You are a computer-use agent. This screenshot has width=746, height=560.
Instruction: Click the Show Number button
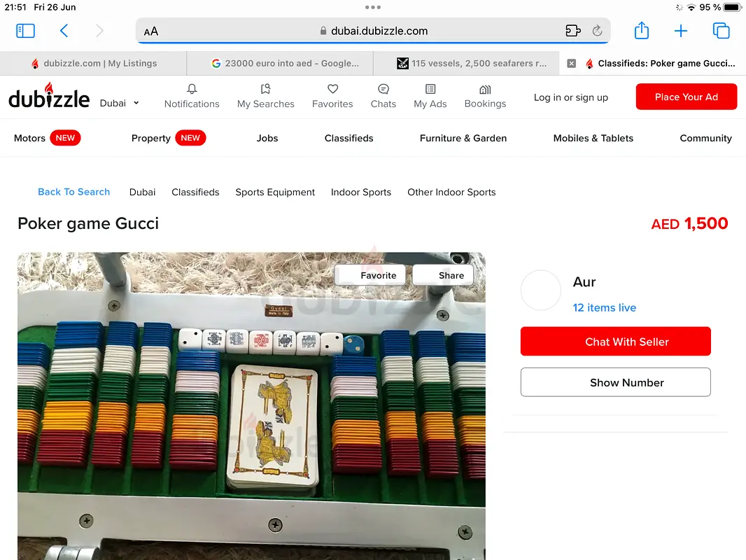click(x=616, y=382)
